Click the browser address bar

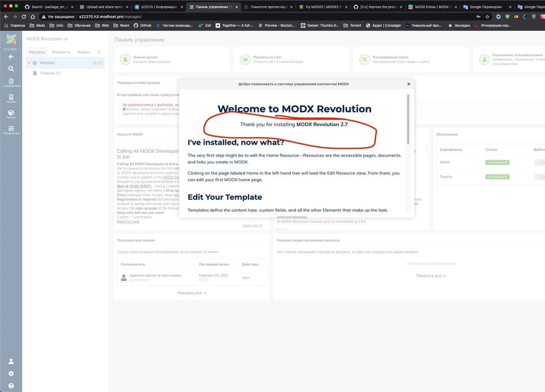coord(255,17)
